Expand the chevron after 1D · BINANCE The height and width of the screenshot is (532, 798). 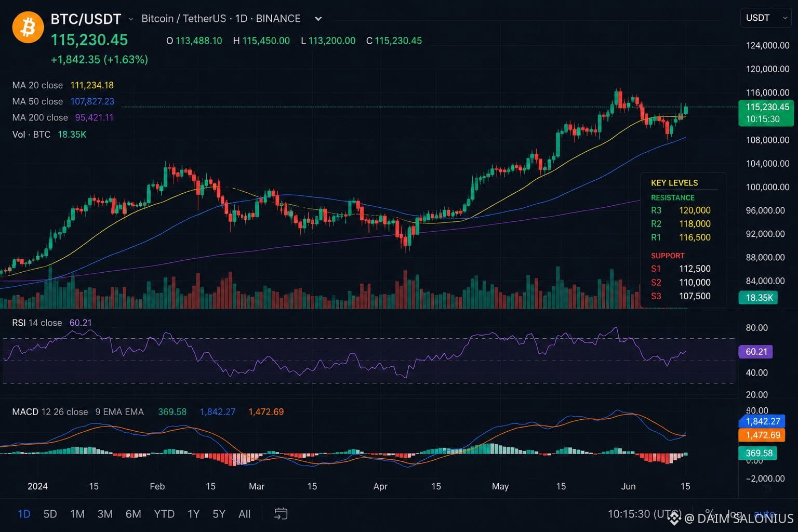coord(318,19)
